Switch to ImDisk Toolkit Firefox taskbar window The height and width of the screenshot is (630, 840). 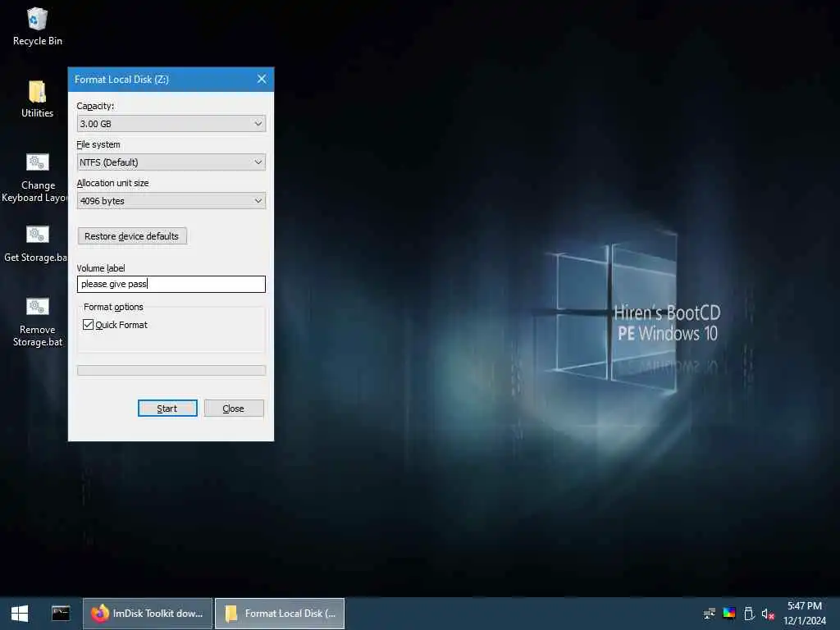148,614
